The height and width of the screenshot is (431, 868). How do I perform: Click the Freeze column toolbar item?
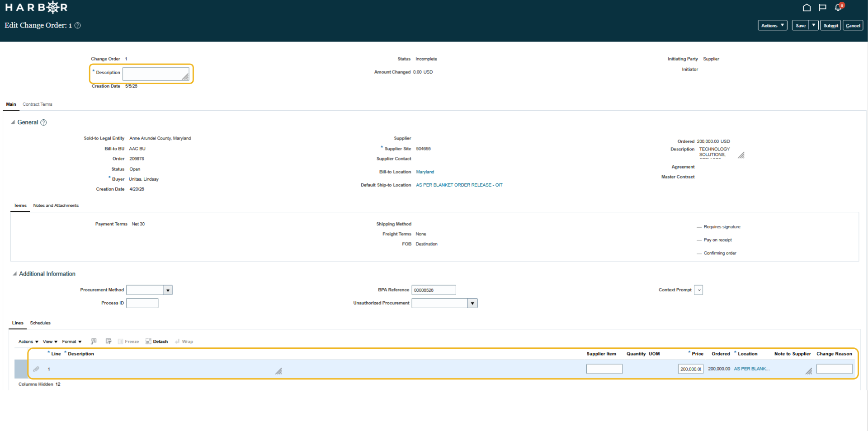click(128, 342)
